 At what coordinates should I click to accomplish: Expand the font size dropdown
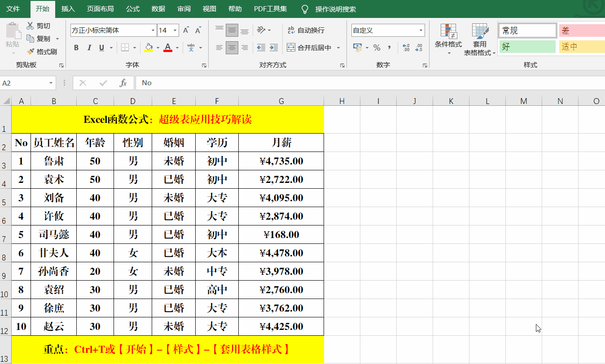(x=174, y=30)
